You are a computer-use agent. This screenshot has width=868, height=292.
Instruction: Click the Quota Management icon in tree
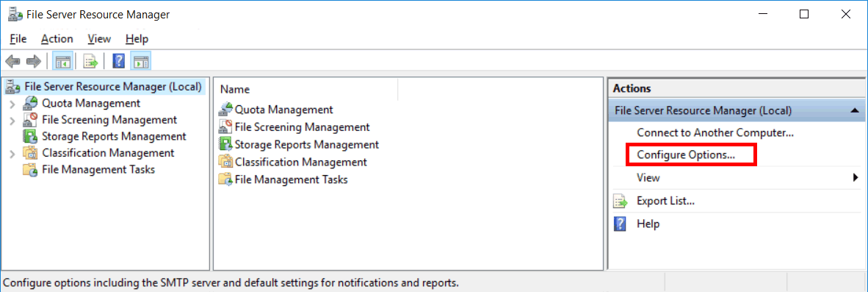31,103
